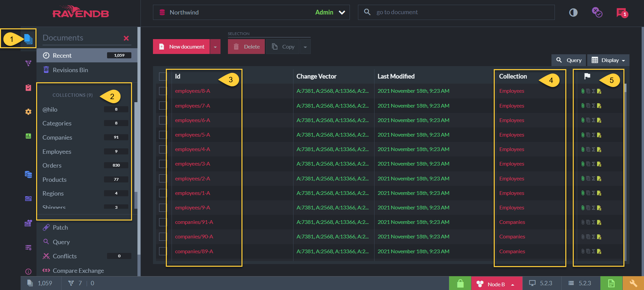Expand the Node B selector in footer

[x=497, y=284]
